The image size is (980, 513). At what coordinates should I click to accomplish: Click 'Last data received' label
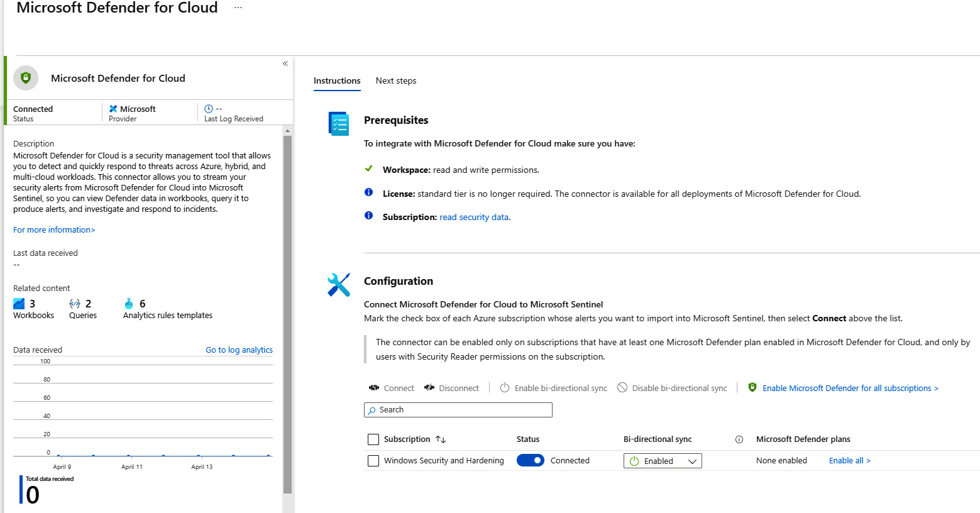(x=45, y=253)
